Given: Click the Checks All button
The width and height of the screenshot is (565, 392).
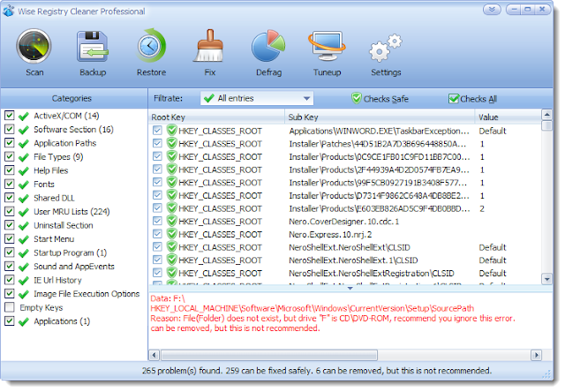Looking at the screenshot, I should pos(472,98).
